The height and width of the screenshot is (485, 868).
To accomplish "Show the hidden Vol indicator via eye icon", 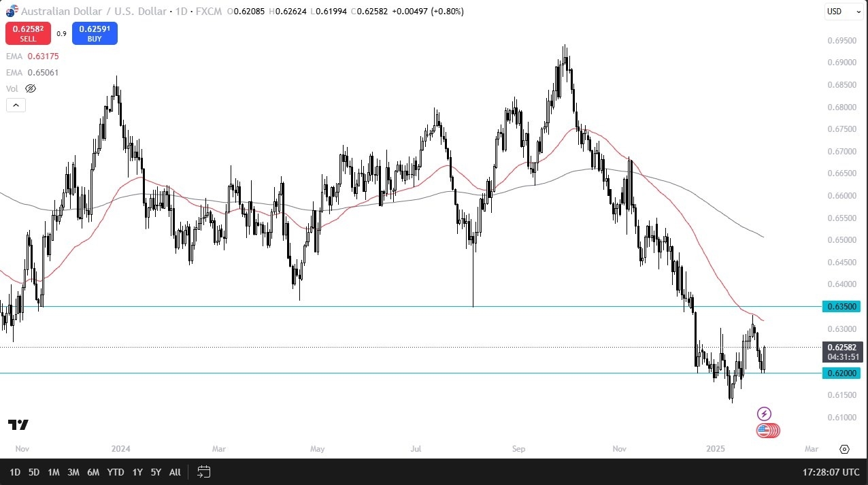I will coord(31,88).
